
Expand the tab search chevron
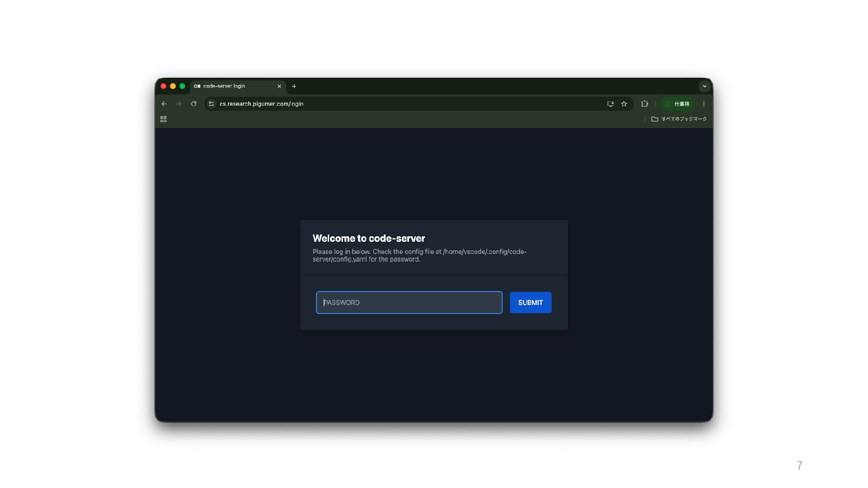(x=704, y=86)
